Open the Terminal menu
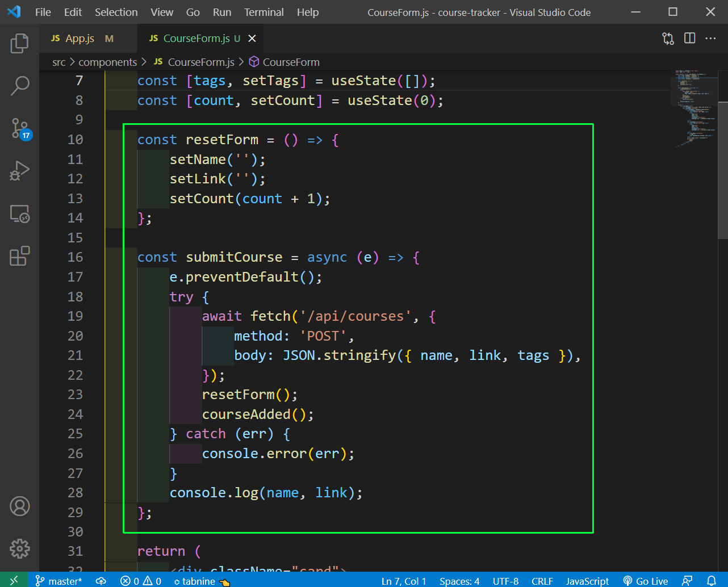The width and height of the screenshot is (728, 587). click(x=263, y=12)
